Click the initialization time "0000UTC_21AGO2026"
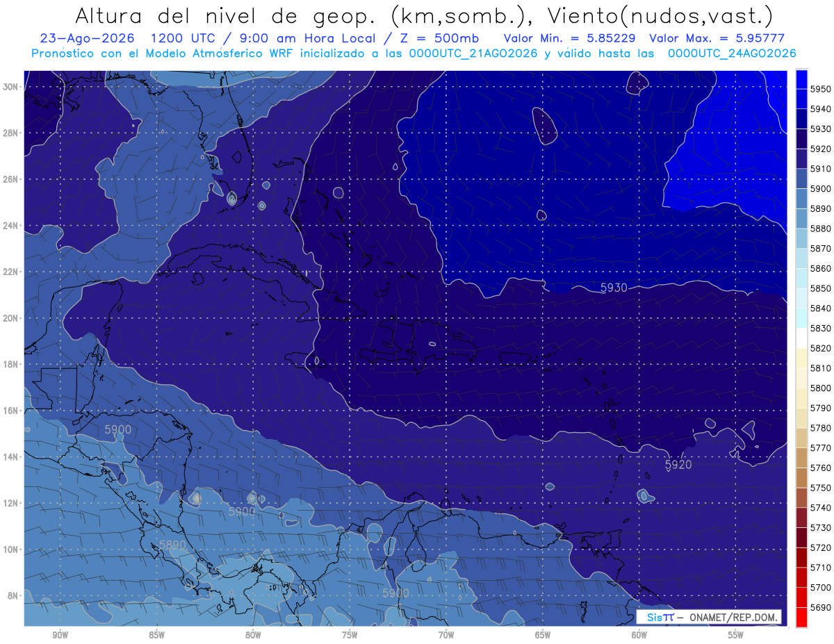 click(473, 53)
